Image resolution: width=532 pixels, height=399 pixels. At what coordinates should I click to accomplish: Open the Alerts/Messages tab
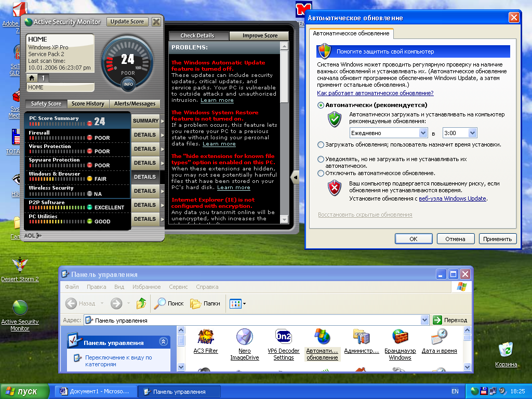135,103
